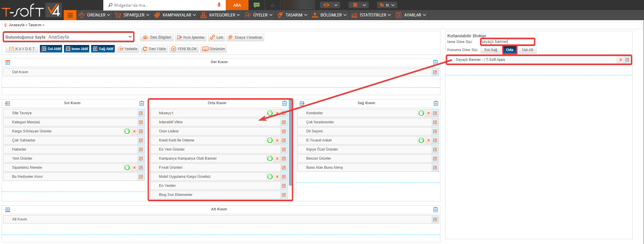The height and width of the screenshot is (244, 644).
Task: Toggle active status of E-Ticaret Anket
Action: [421, 140]
